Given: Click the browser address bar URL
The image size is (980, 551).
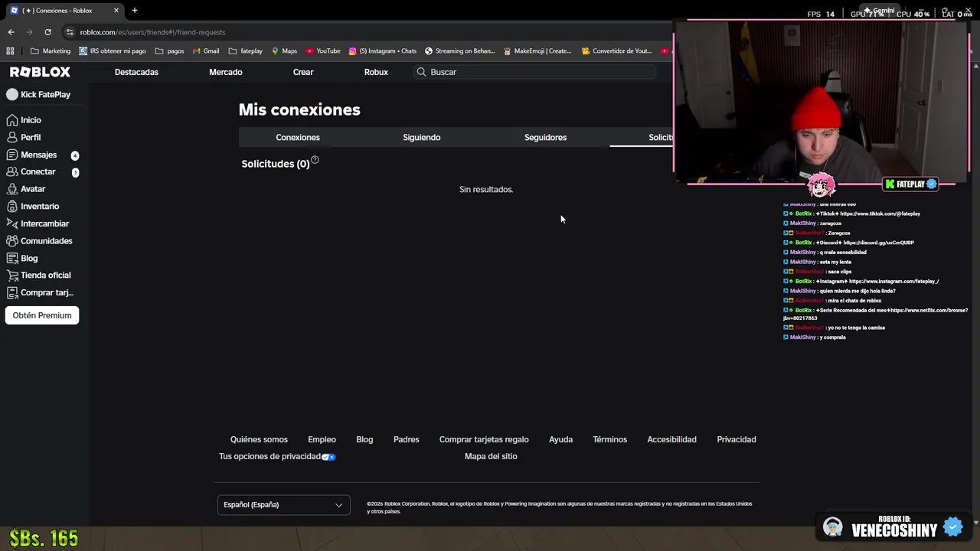Looking at the screenshot, I should (x=152, y=32).
